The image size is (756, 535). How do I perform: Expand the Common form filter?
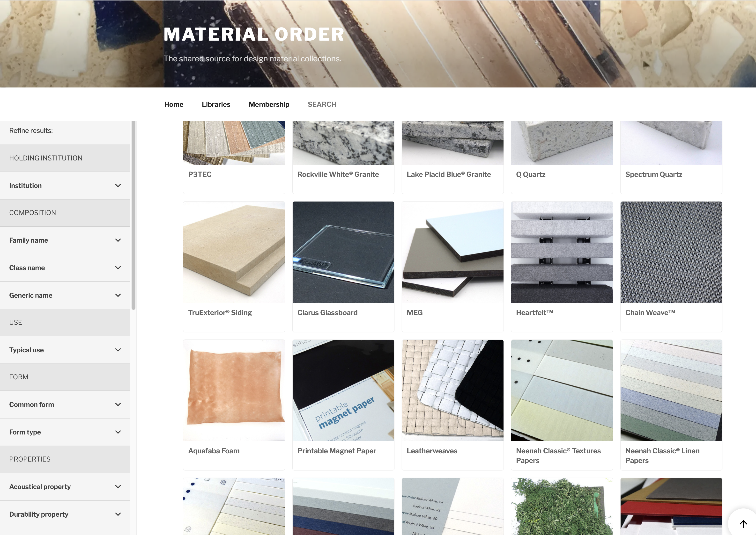[65, 405]
